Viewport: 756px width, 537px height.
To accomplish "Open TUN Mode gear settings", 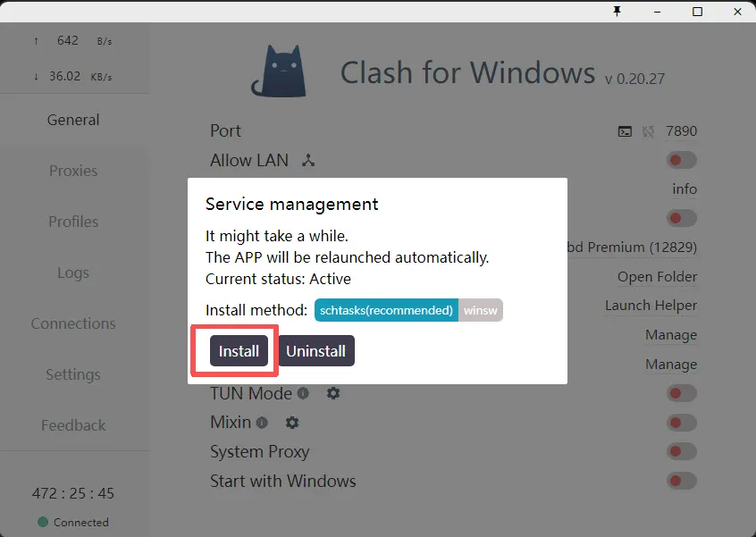I will (x=333, y=393).
